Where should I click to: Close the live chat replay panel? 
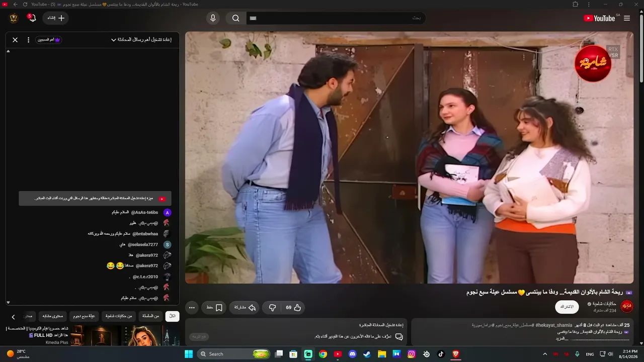point(15,40)
